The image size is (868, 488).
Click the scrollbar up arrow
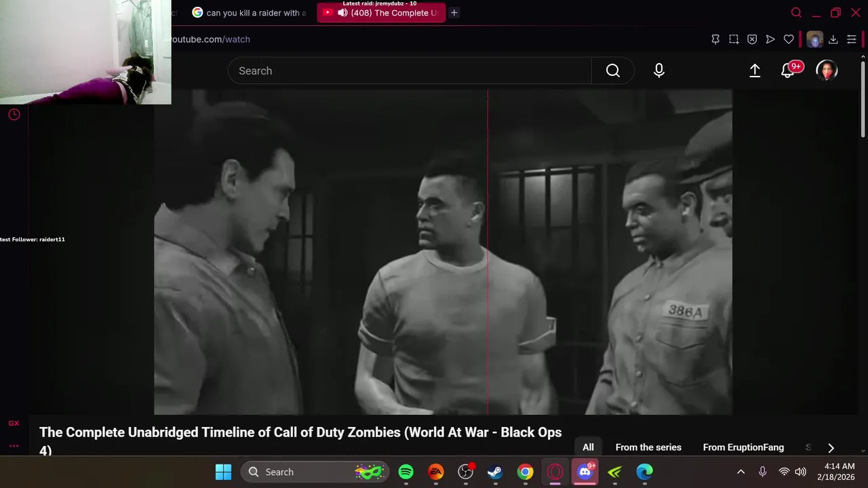coord(863,58)
